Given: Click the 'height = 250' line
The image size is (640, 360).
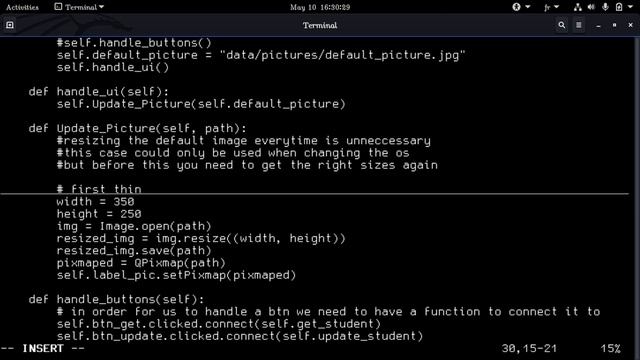Looking at the screenshot, I should click(99, 214).
